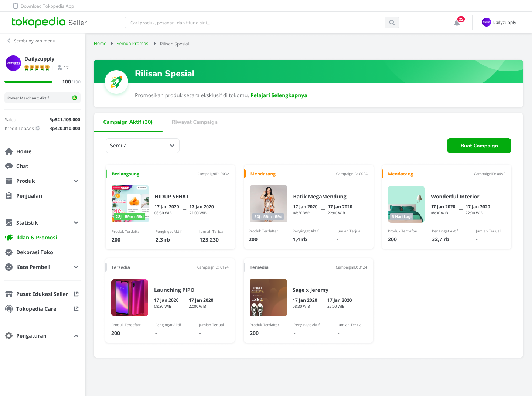Open the HIDUP SEHAT campaign thumbnail

tap(130, 204)
